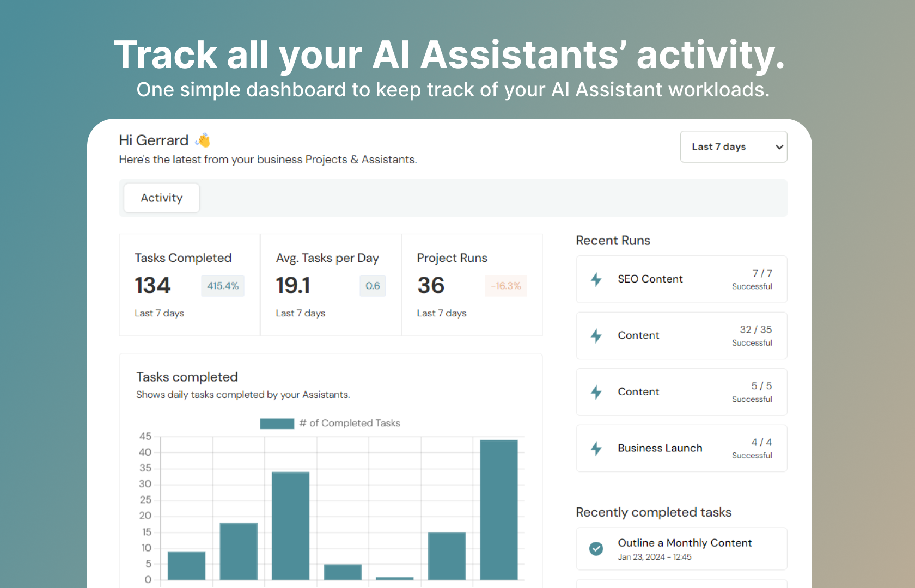Click the Jan 23, 2024 - 12:45 timestamp

tap(655, 557)
